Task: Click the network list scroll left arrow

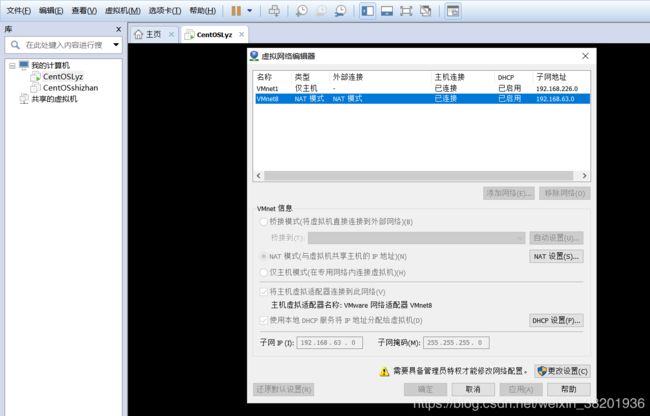Action: pos(259,176)
